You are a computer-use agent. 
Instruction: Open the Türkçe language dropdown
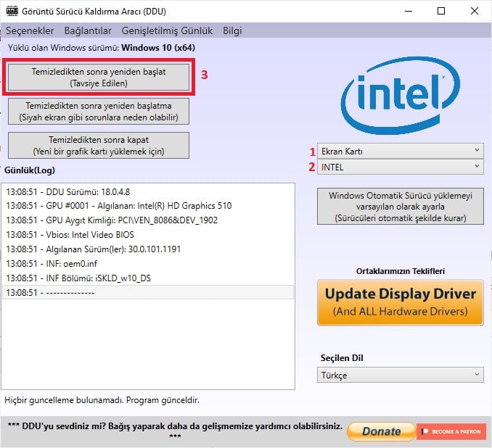tap(400, 375)
